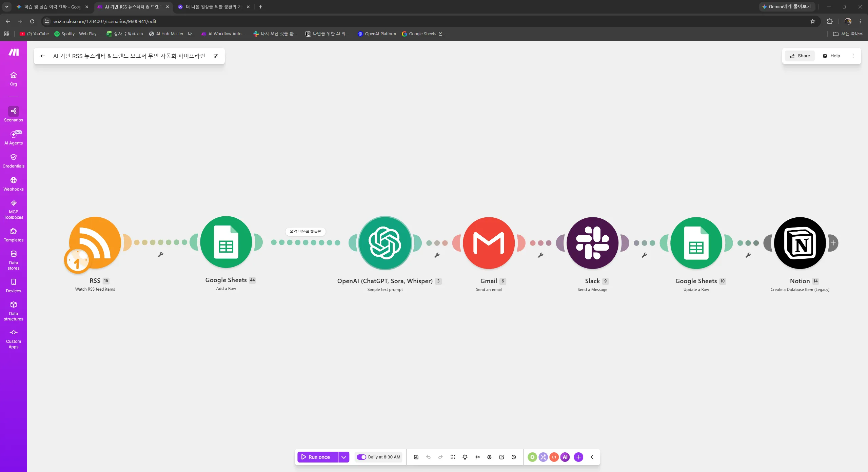The image size is (868, 472).
Task: Click the Share button
Action: pos(800,56)
